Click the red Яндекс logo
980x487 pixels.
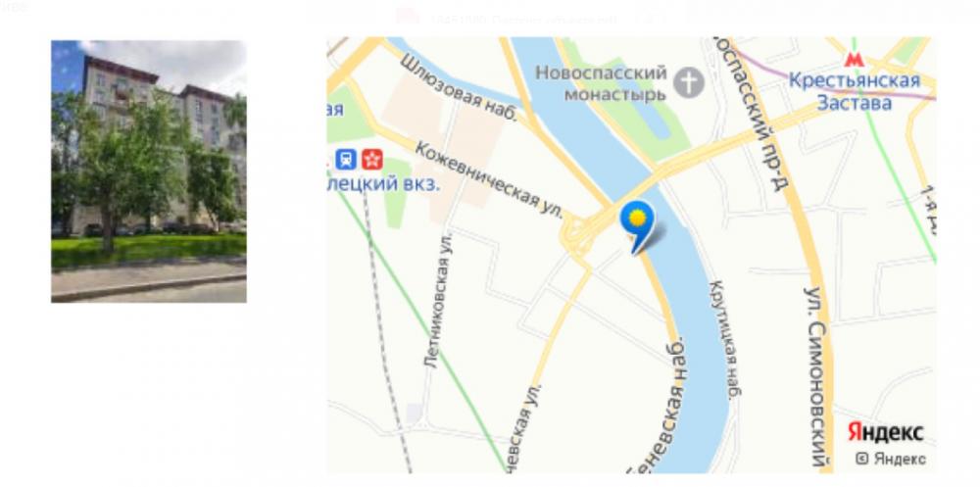point(885,432)
